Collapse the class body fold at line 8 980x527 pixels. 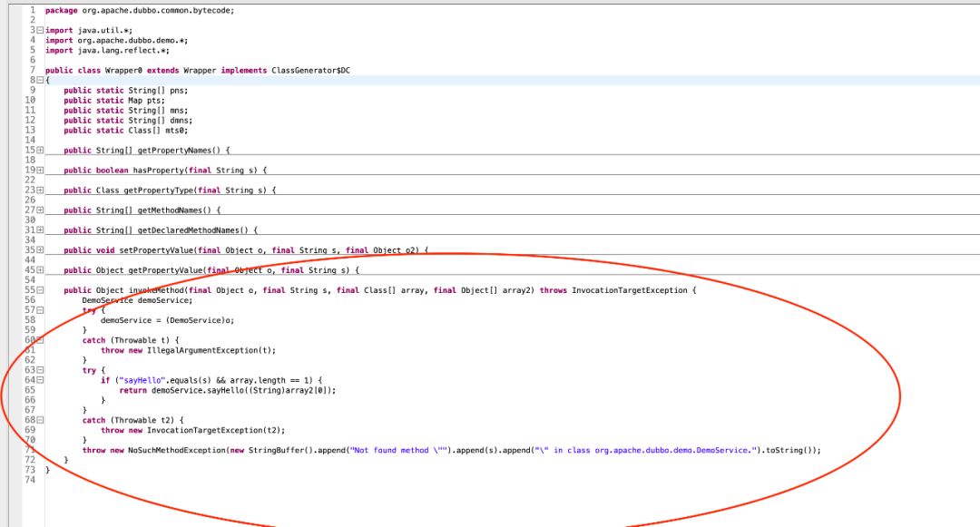click(x=40, y=80)
